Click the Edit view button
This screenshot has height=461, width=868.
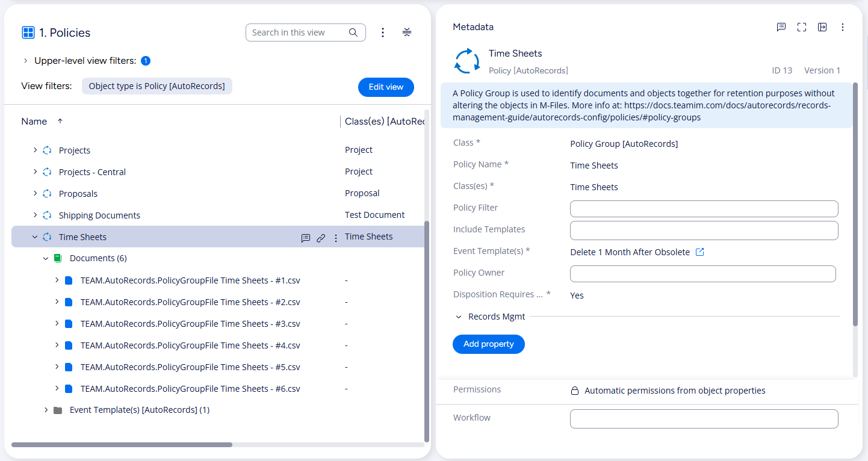[x=386, y=87]
